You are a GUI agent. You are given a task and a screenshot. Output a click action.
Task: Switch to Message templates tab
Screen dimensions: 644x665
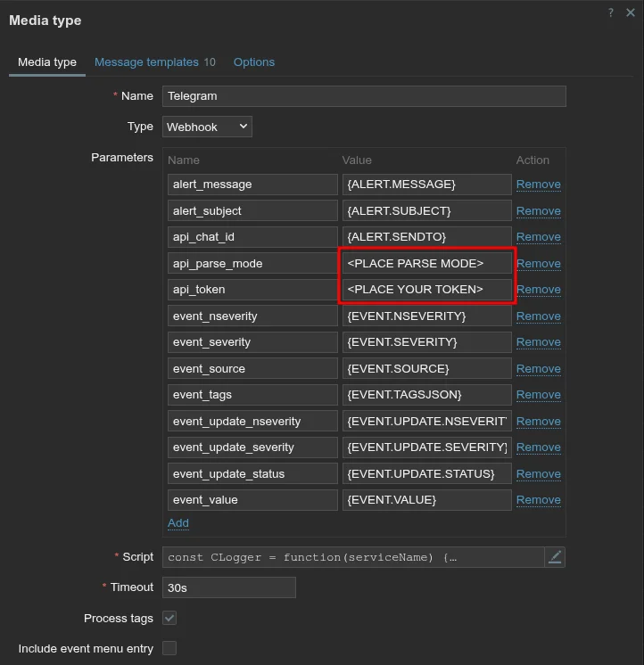[155, 62]
